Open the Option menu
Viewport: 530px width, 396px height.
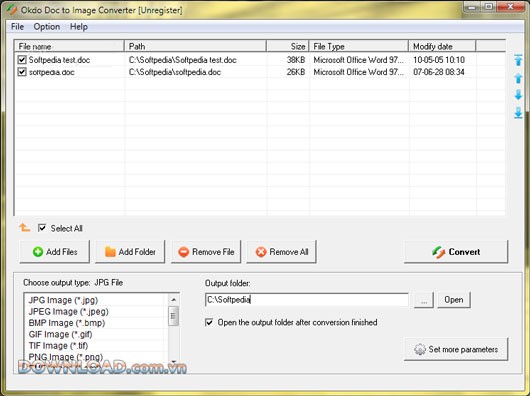pyautogui.click(x=47, y=27)
